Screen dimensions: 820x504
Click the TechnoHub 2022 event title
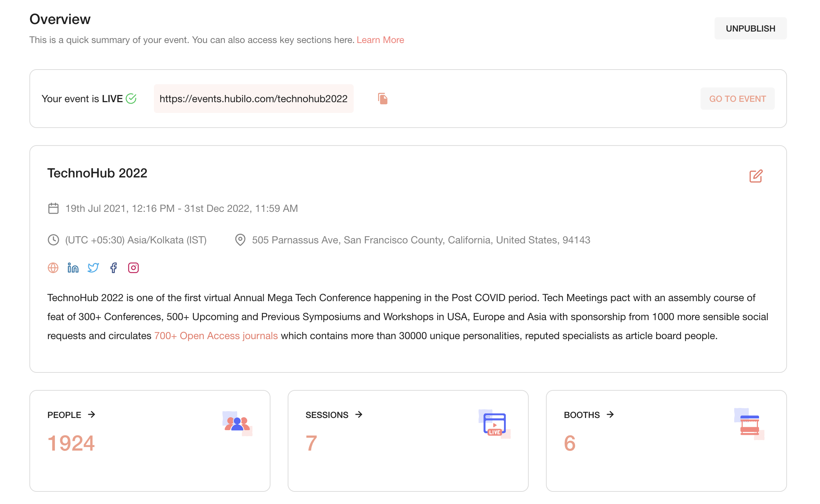[97, 173]
